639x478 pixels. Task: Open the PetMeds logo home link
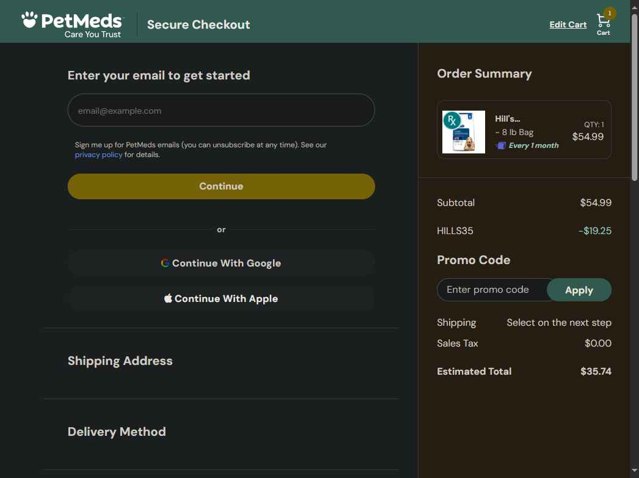coord(72,25)
